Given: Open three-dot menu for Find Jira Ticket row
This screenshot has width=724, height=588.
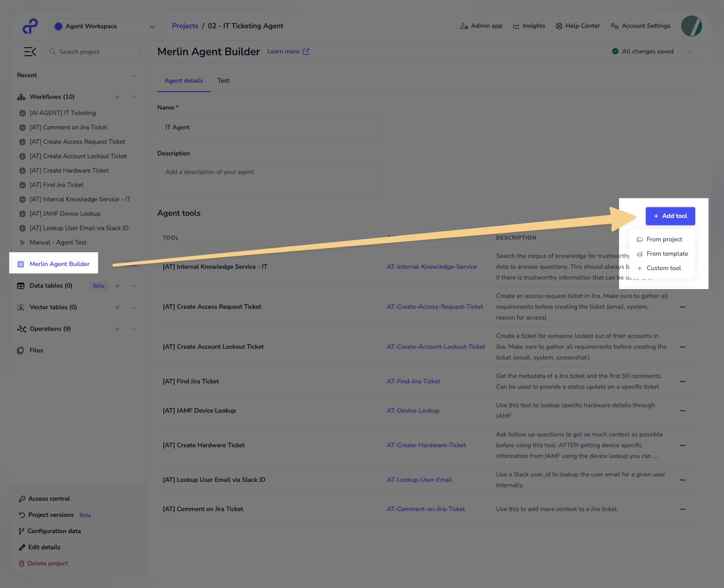Looking at the screenshot, I should pos(683,382).
